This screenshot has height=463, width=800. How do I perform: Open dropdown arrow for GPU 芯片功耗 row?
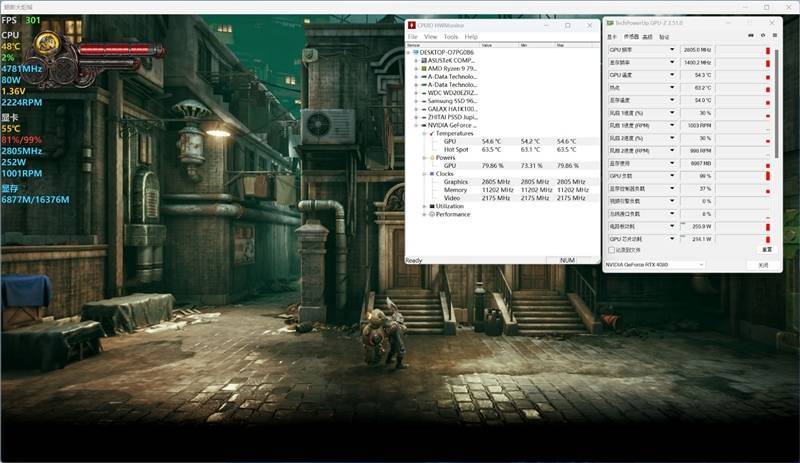[x=672, y=238]
